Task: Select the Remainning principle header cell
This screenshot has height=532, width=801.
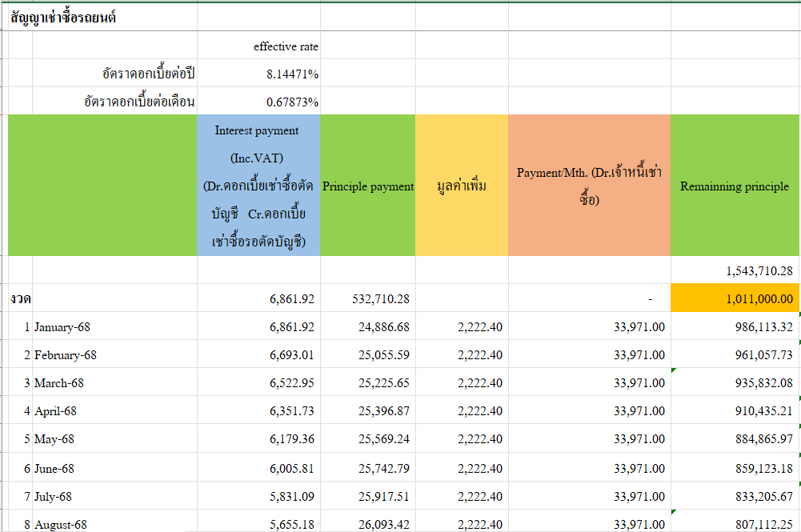Action: (x=734, y=186)
